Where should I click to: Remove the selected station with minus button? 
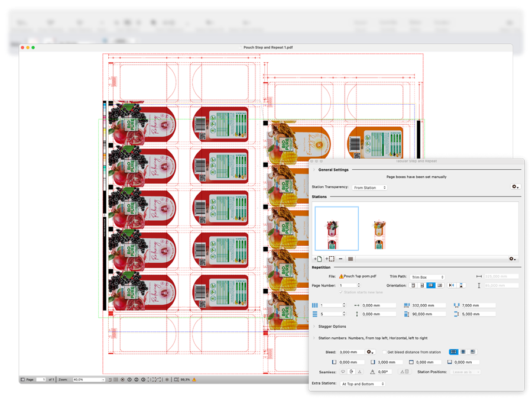point(340,259)
